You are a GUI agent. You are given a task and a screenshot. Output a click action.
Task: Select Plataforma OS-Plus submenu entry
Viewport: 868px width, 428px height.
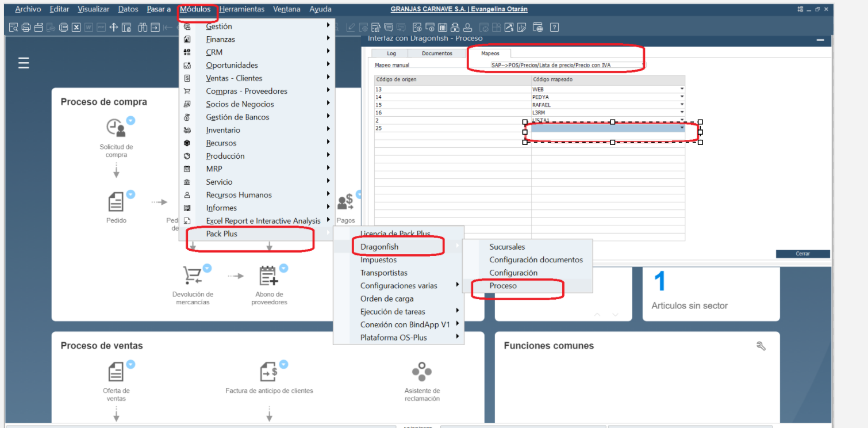click(398, 338)
